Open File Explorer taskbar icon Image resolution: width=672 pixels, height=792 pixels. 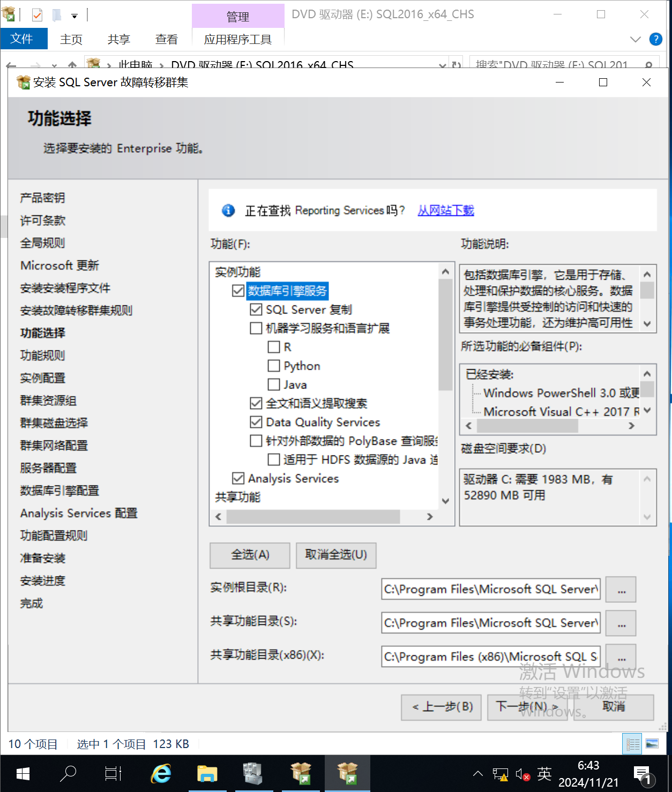click(x=207, y=774)
